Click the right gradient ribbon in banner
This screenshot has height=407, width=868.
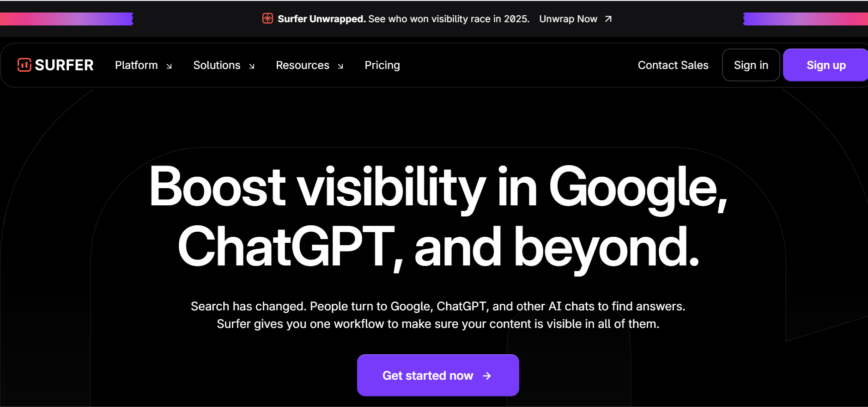[805, 19]
